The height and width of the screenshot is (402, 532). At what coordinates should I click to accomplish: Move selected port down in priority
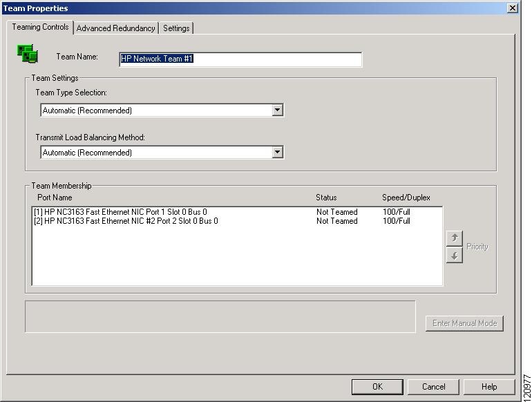[x=455, y=256]
